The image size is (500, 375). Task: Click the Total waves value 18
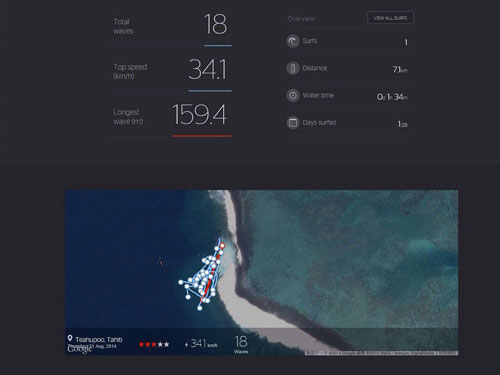215,24
